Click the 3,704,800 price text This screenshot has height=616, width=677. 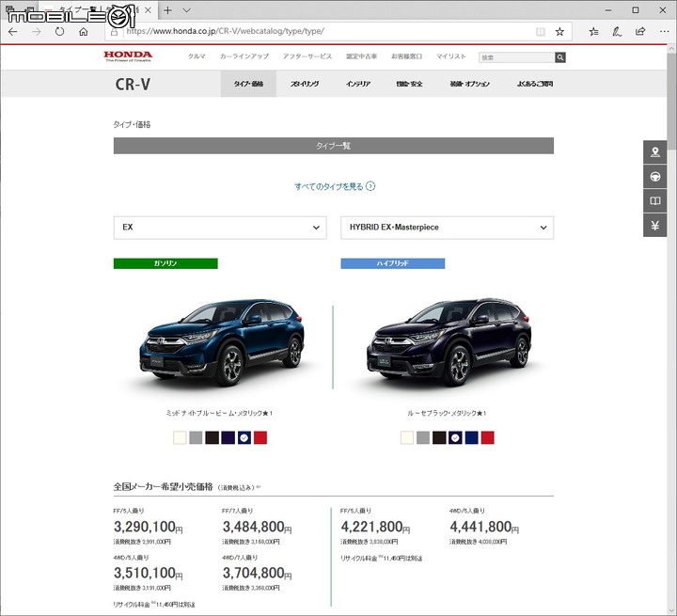(x=257, y=573)
